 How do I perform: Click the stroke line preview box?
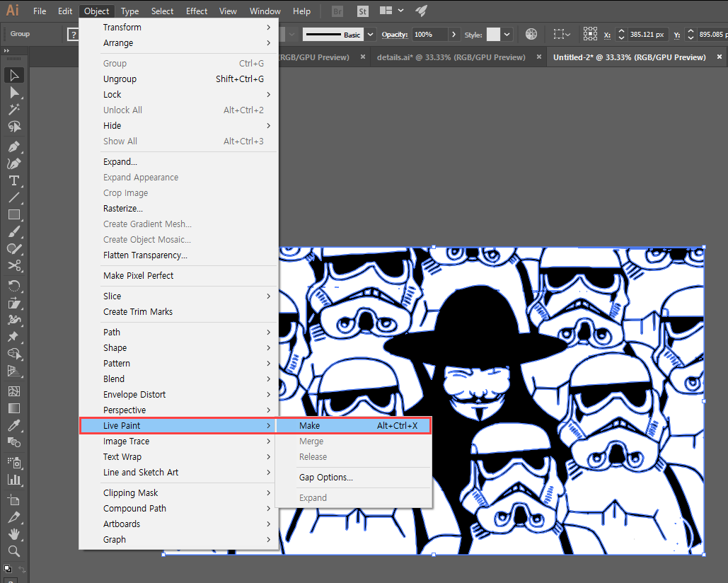coord(334,35)
